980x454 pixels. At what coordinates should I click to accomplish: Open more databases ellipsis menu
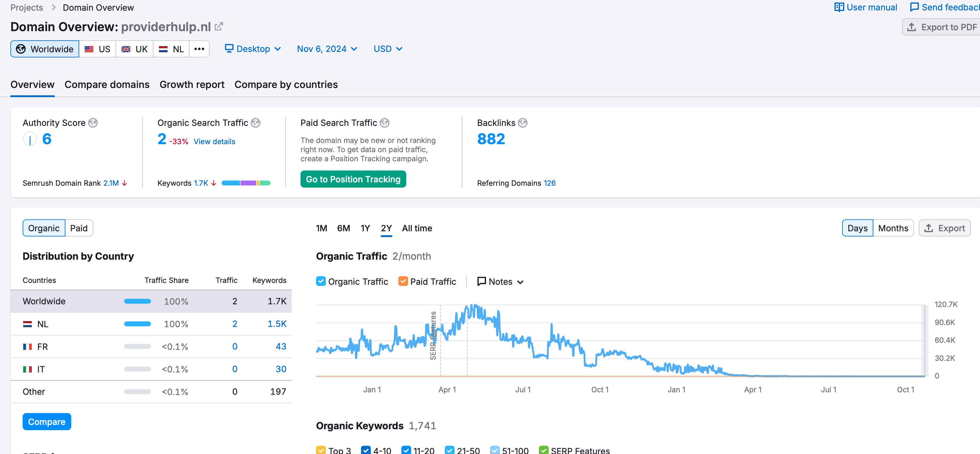(x=199, y=49)
